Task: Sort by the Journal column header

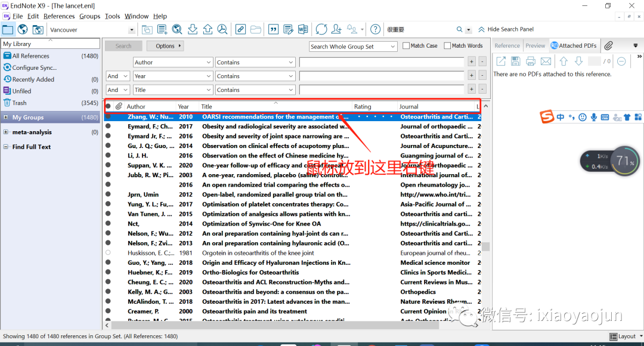Action: 436,106
